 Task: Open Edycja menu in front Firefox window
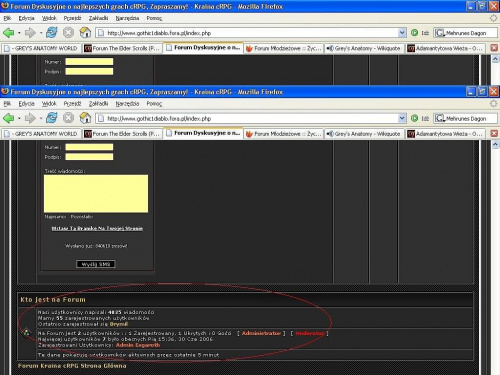point(26,104)
